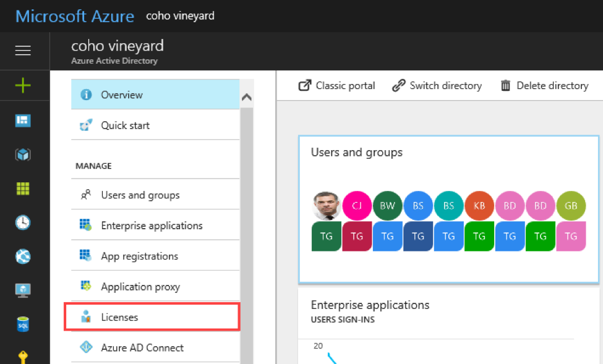Click the Delete directory trash icon
Screen dimensions: 603x364
(505, 85)
